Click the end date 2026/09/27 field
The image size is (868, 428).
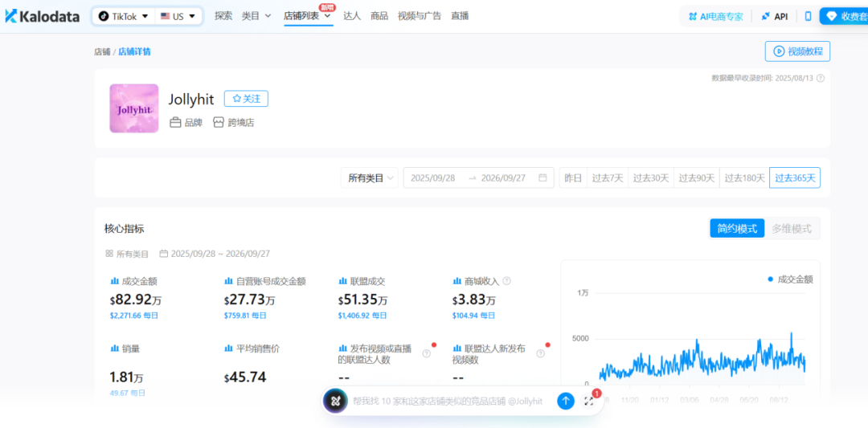(x=504, y=178)
